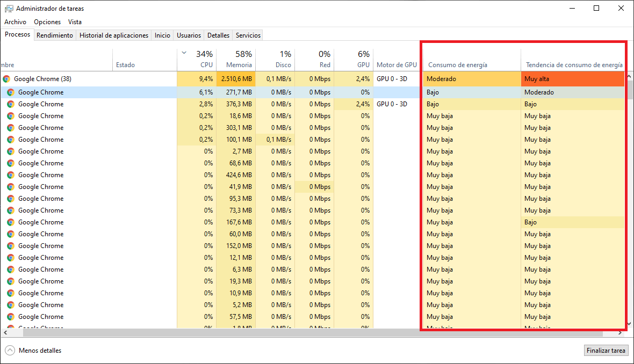
Task: Click horizontal scrollbar left arrow
Action: 5,333
